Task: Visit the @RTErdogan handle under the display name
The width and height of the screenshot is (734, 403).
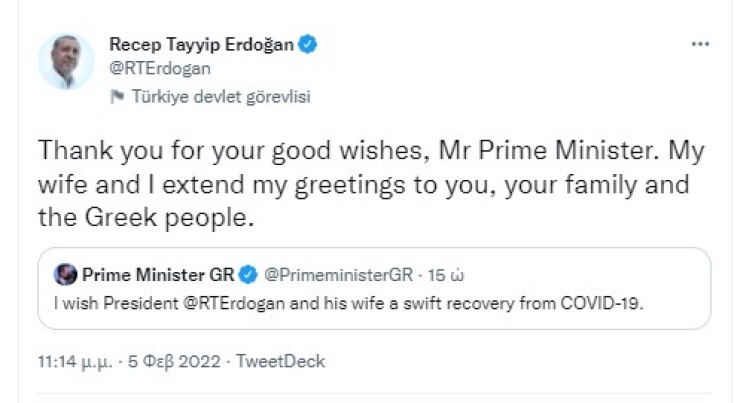Action: coord(159,68)
